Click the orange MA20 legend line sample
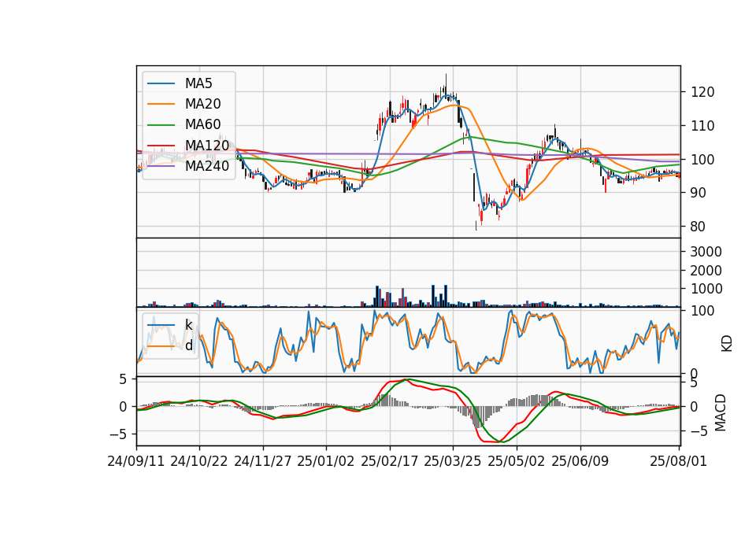756x543 pixels. point(161,104)
